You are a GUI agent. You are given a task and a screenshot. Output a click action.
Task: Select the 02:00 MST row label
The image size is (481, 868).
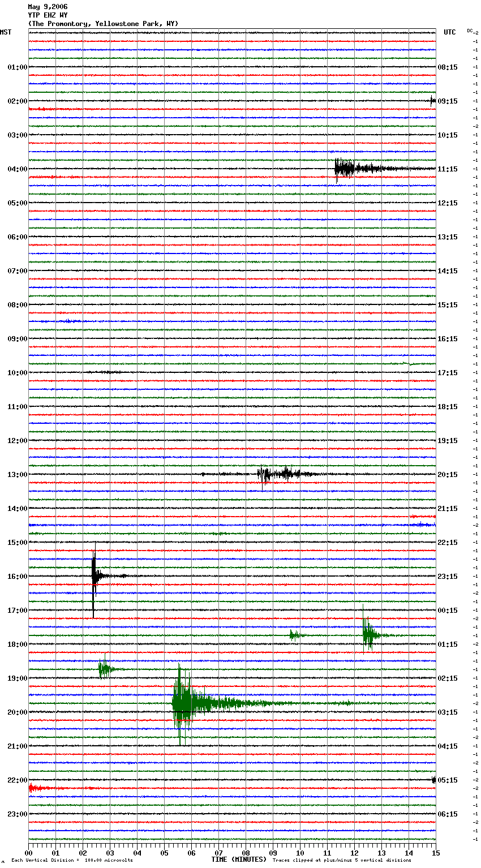pos(17,101)
